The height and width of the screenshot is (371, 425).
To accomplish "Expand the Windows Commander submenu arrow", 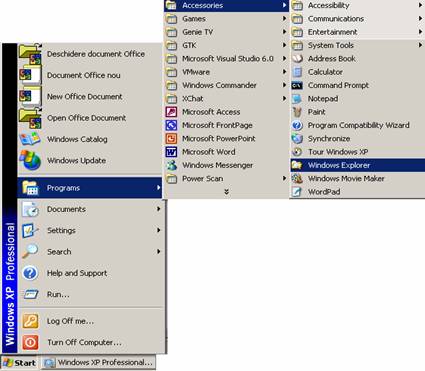I will coord(284,85).
